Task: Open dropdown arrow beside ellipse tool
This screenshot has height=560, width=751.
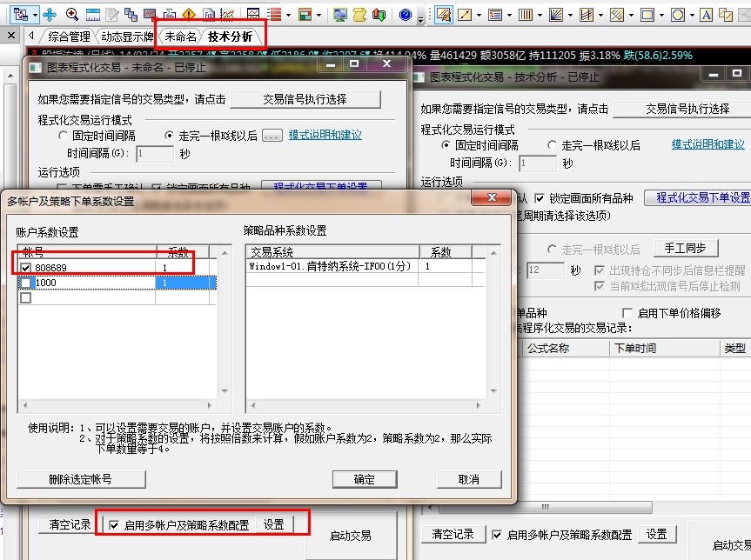Action: [691, 15]
